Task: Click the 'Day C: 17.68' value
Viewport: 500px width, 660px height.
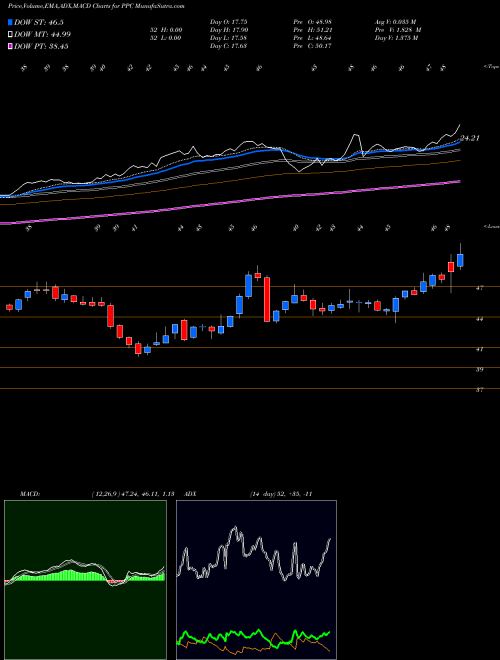Action: coord(228,46)
